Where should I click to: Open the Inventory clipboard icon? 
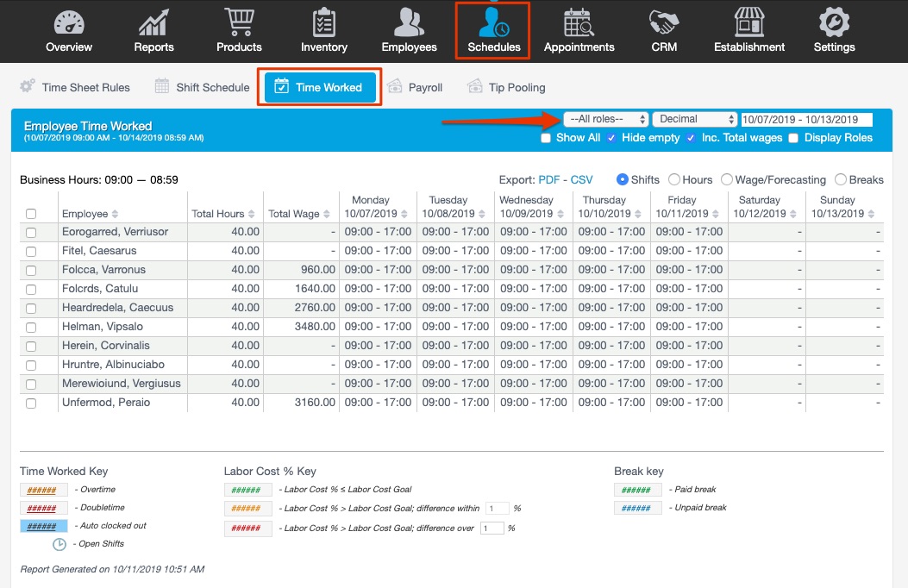(x=324, y=22)
